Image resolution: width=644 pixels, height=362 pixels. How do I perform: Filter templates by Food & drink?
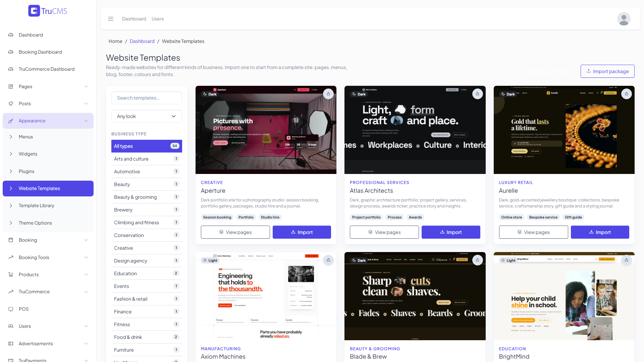coord(147,337)
